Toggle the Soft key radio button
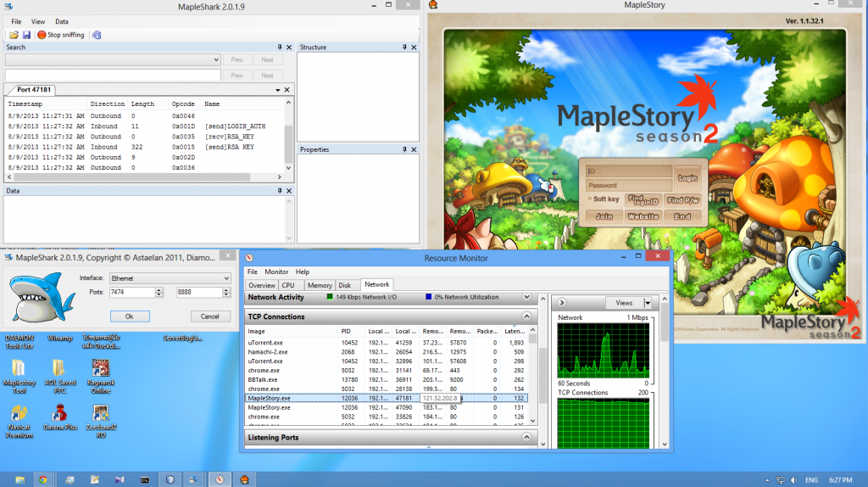Screen dimensions: 868x487 coord(590,199)
